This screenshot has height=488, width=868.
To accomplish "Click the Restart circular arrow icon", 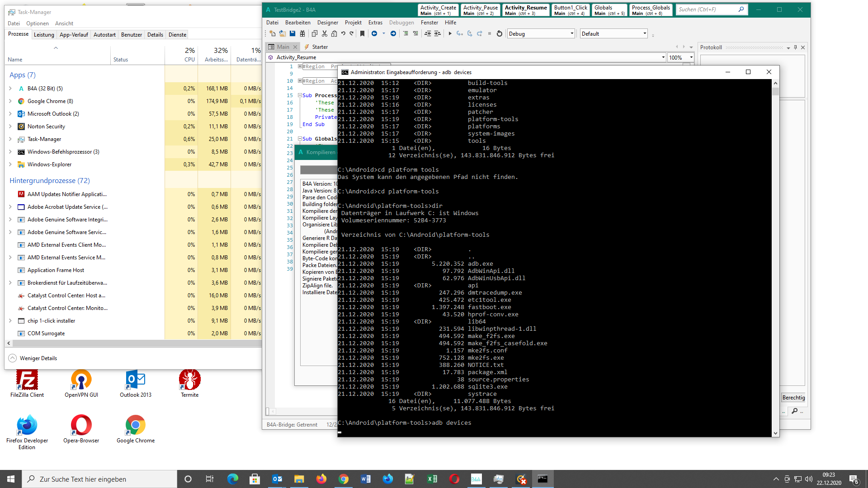I will coord(500,33).
